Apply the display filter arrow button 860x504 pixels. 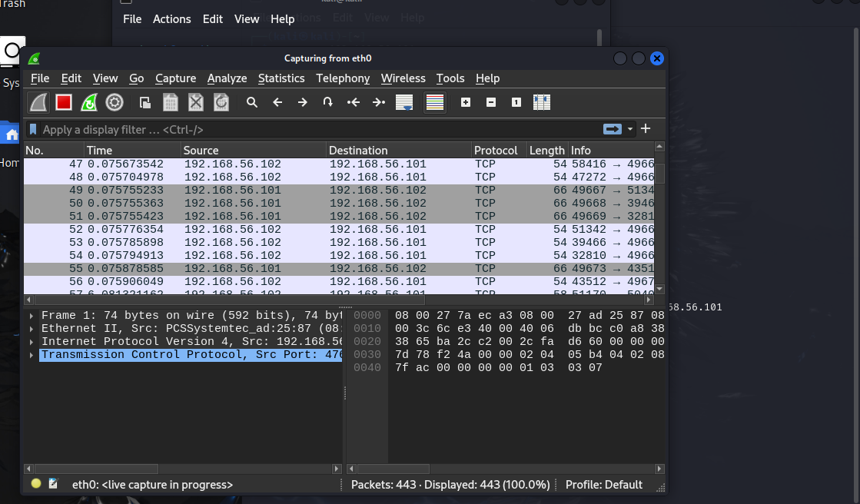[612, 129]
